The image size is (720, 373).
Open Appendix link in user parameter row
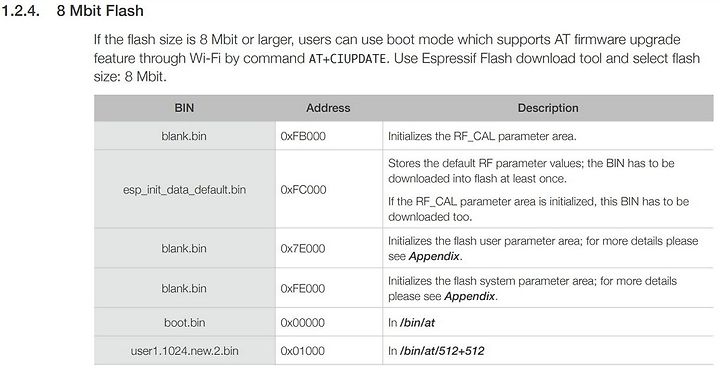[434, 256]
